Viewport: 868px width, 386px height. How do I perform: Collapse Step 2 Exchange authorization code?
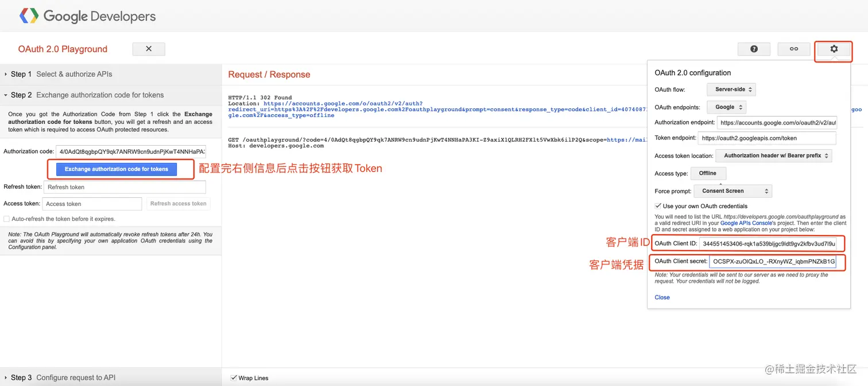111,95
